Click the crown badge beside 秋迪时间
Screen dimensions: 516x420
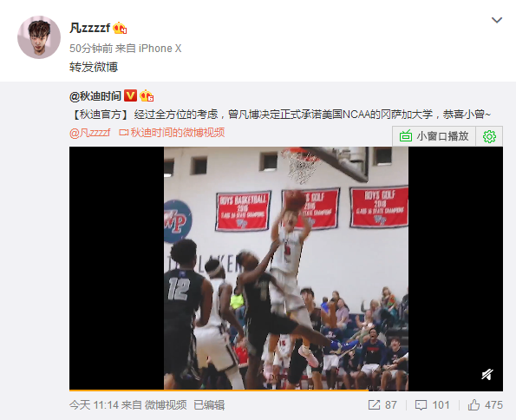[147, 95]
